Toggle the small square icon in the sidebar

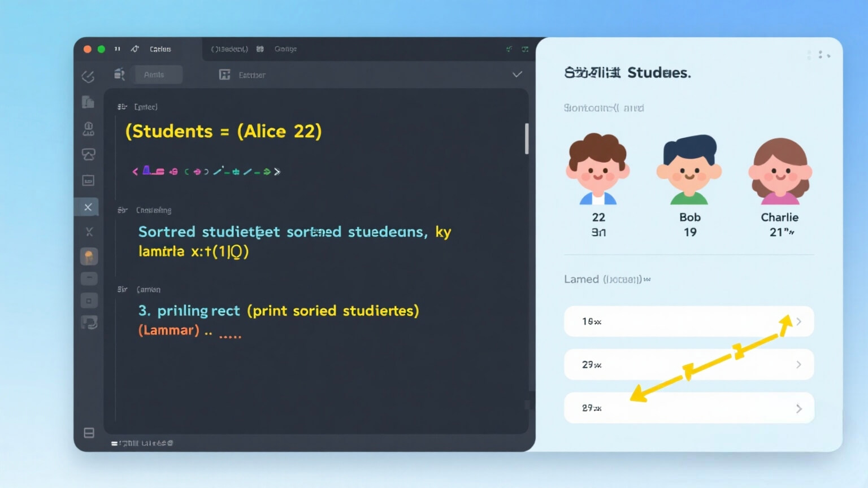pos(89,300)
